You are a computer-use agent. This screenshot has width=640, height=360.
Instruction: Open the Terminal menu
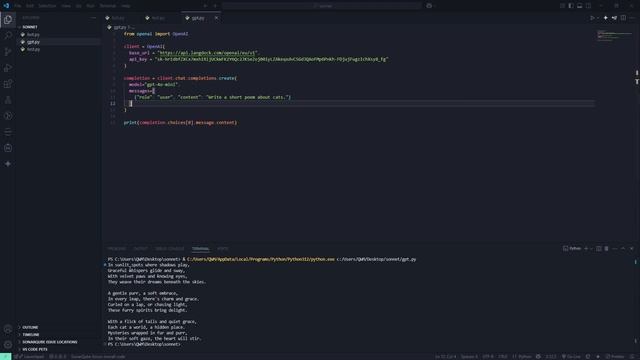tap(108, 6)
